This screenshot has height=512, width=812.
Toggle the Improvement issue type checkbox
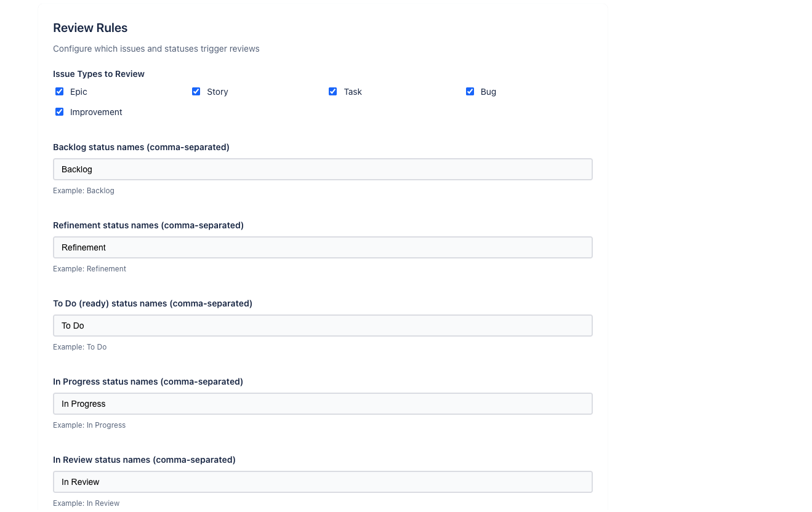point(60,112)
